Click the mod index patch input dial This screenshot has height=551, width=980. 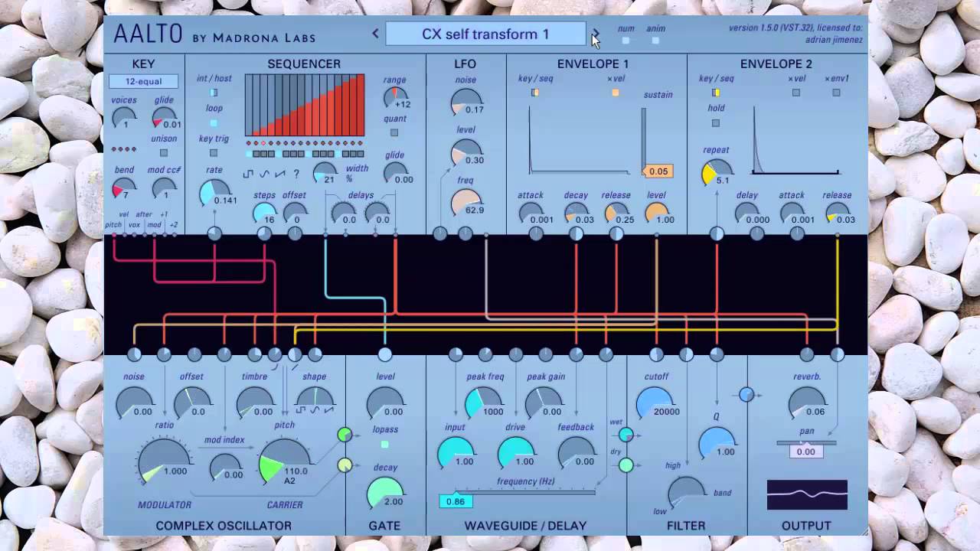point(224,354)
